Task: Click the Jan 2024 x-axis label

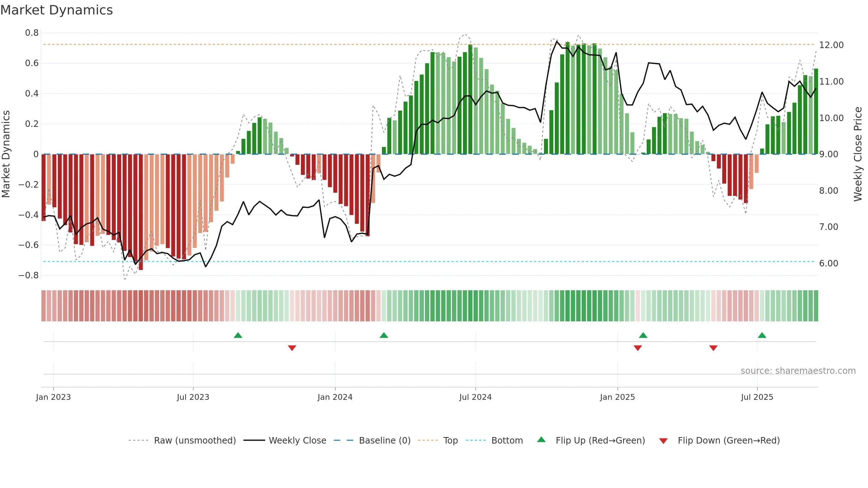Action: [335, 397]
